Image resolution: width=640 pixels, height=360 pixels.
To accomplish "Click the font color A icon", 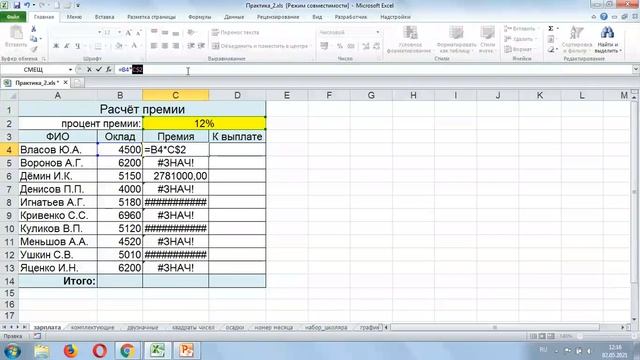I will coord(134,46).
